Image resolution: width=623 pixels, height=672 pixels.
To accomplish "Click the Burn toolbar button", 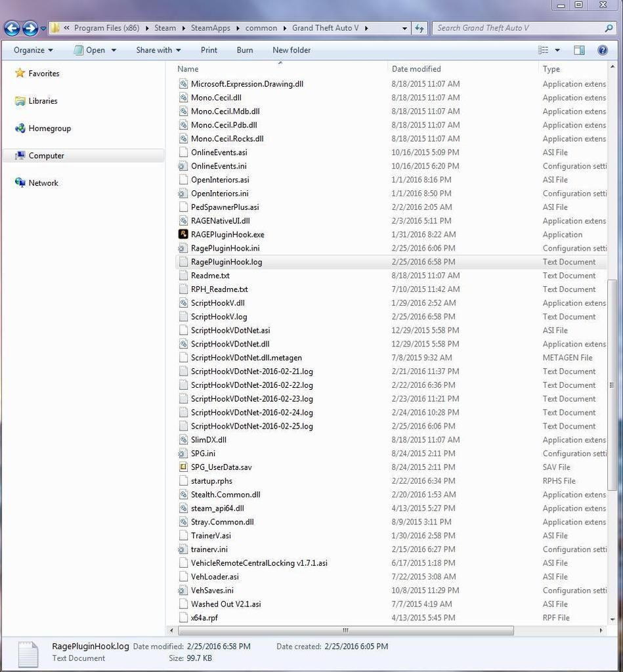I will pos(245,50).
